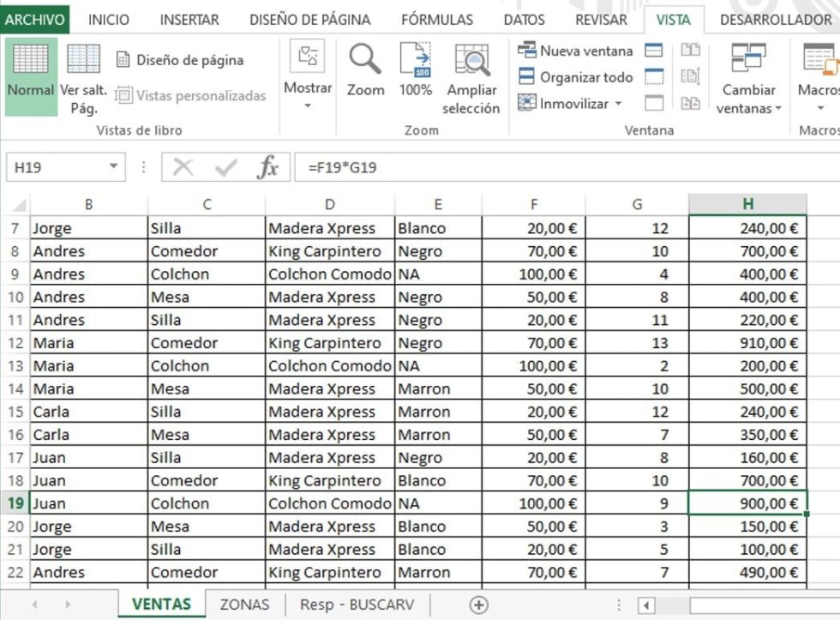Select row 19 header
Viewport: 840px width, 620px height.
(x=15, y=503)
